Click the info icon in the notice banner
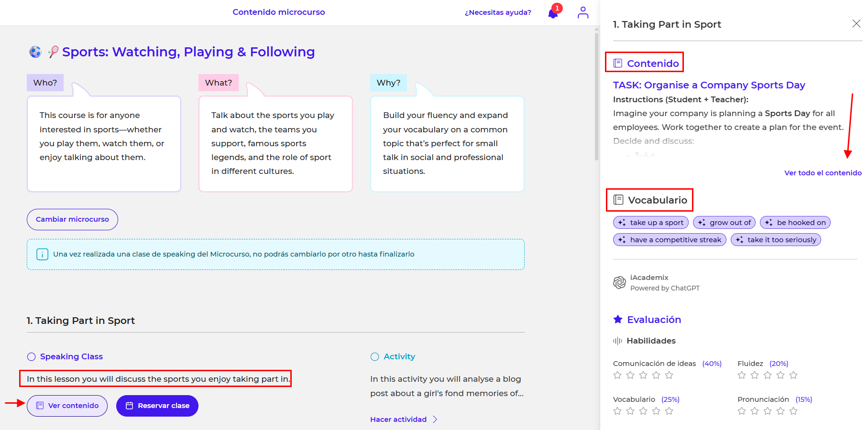 coord(42,254)
